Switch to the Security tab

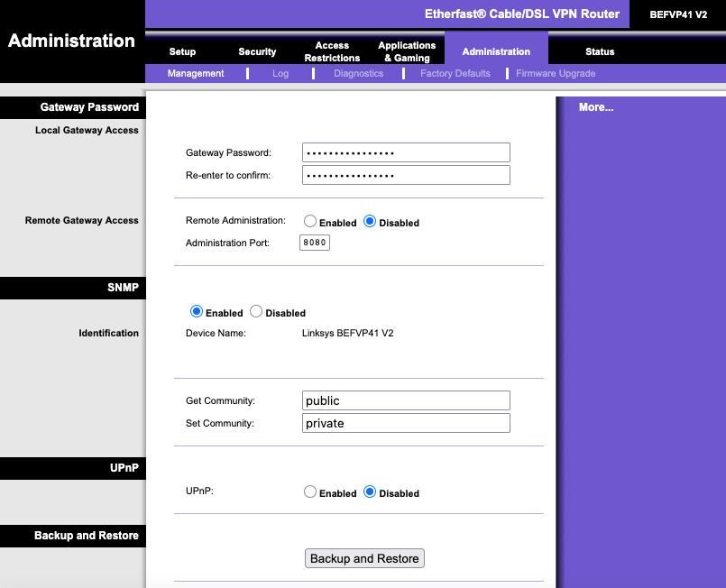coord(257,51)
